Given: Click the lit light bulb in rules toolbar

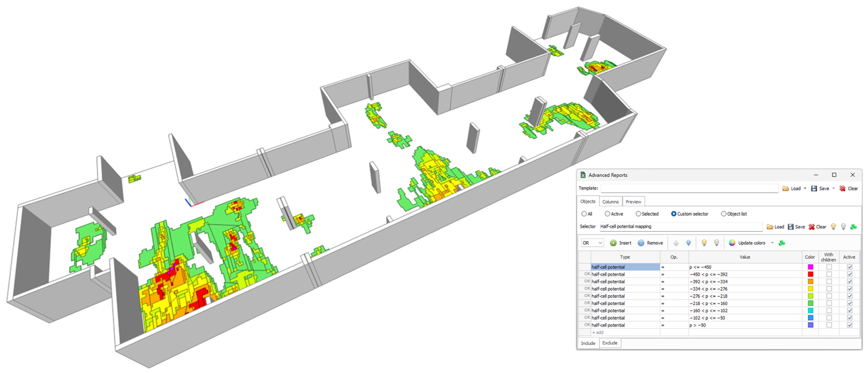Looking at the screenshot, I should 704,243.
